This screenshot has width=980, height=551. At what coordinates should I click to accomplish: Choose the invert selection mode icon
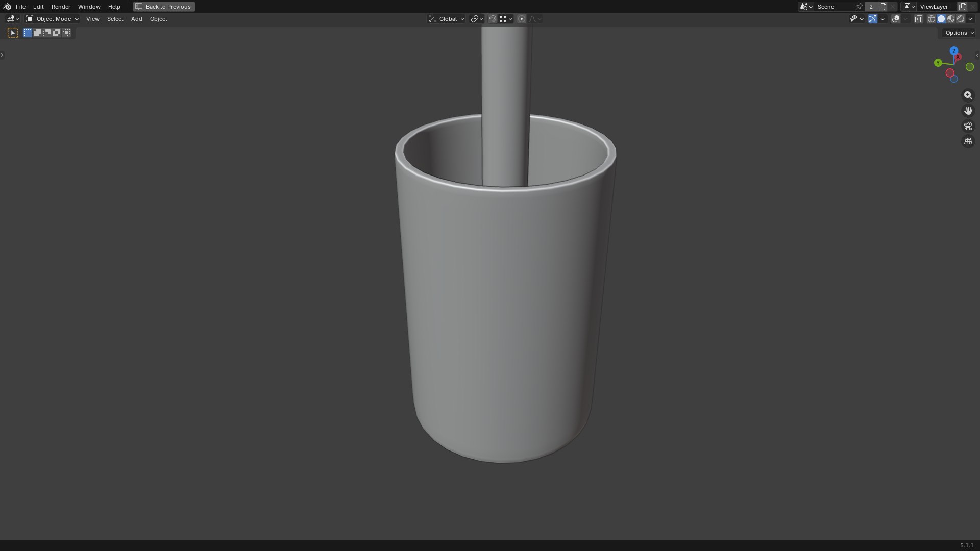tap(57, 33)
